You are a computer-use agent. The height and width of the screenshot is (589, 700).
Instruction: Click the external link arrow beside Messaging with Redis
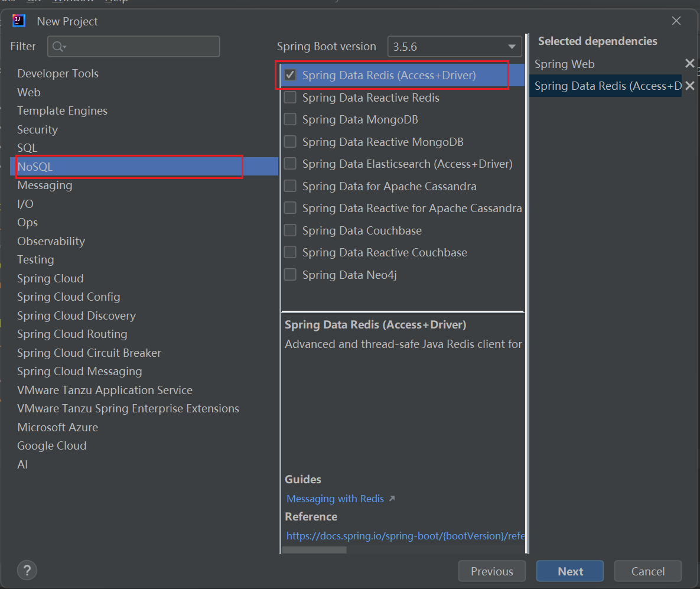coord(392,499)
